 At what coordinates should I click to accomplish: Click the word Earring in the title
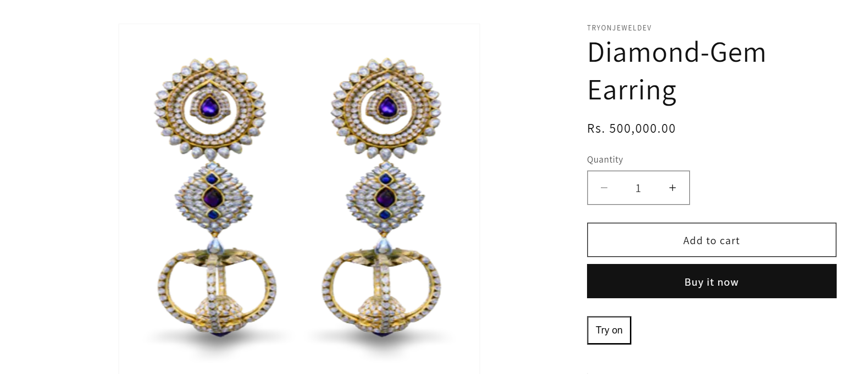[632, 90]
